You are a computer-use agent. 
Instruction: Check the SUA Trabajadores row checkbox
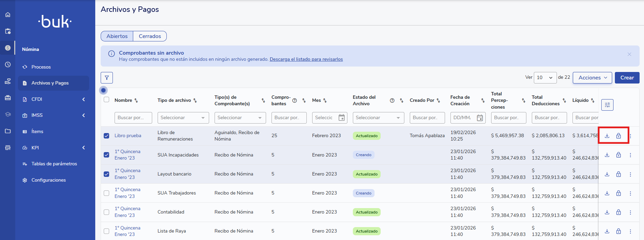click(106, 193)
